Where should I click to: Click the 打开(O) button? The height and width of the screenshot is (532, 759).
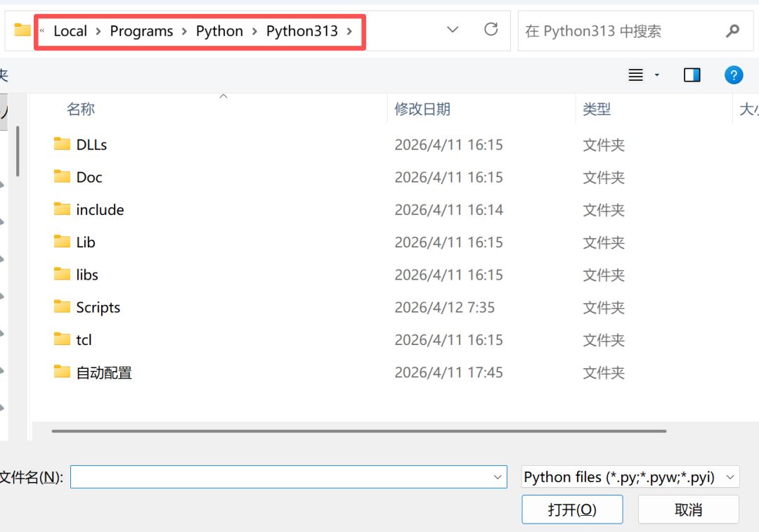coord(572,510)
